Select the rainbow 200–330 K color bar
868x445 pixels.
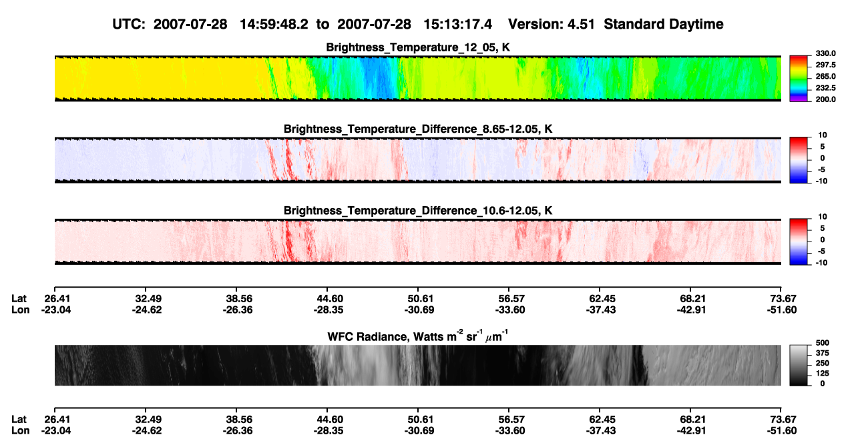point(799,79)
